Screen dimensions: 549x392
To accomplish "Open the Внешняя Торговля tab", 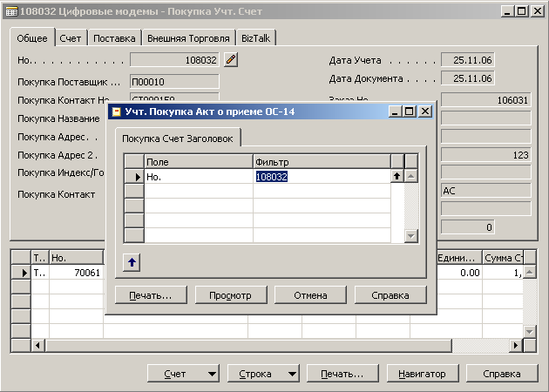I will click(x=188, y=38).
